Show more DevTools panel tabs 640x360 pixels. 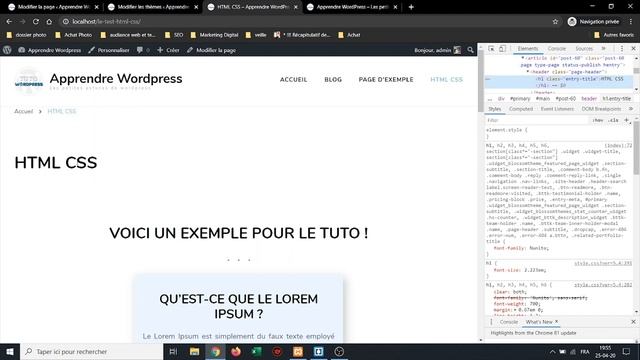pyautogui.click(x=604, y=49)
